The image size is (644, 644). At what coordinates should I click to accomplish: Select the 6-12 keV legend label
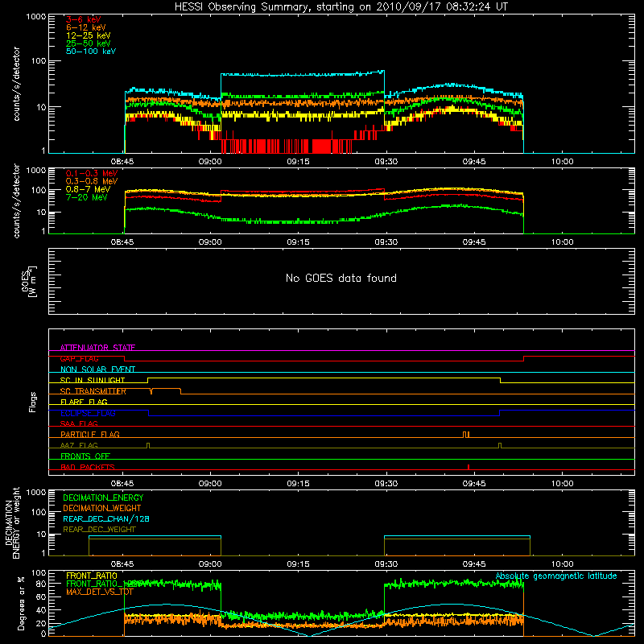[x=85, y=27]
